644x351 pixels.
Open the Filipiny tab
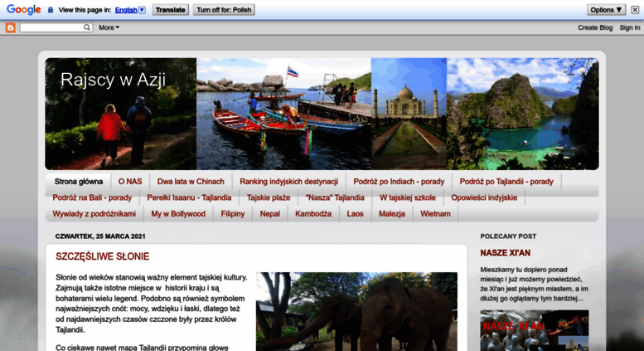coord(232,214)
